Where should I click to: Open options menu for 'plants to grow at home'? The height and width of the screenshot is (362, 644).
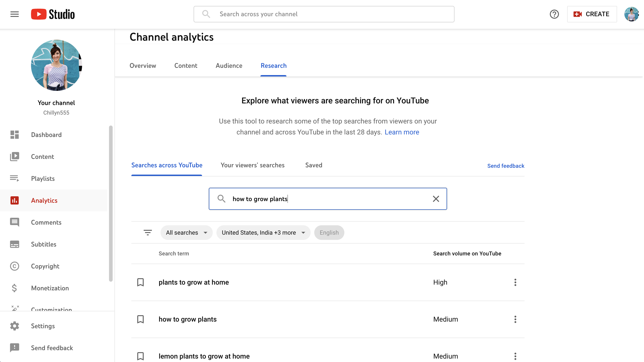tap(515, 282)
